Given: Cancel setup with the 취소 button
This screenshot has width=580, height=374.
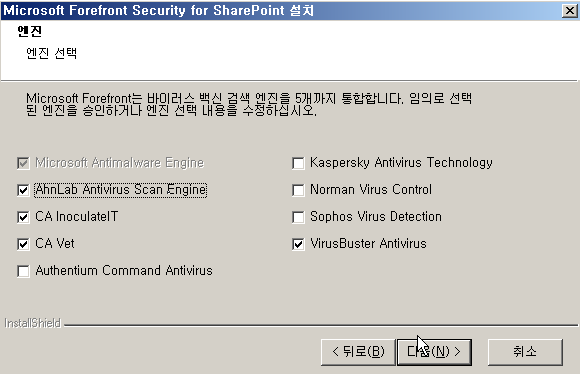Looking at the screenshot, I should tap(525, 352).
